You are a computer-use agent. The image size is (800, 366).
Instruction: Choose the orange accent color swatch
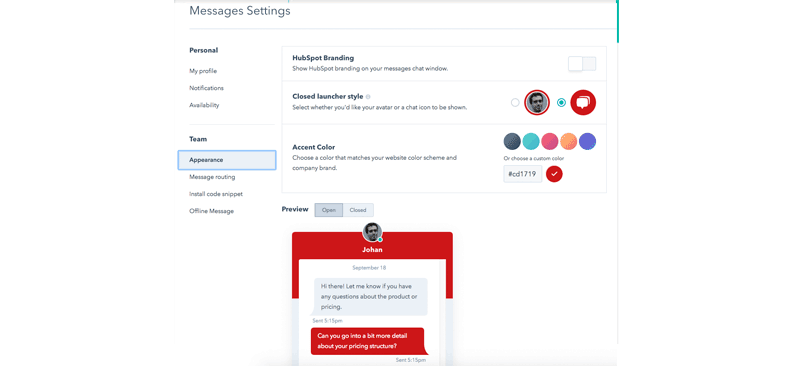pyautogui.click(x=568, y=141)
